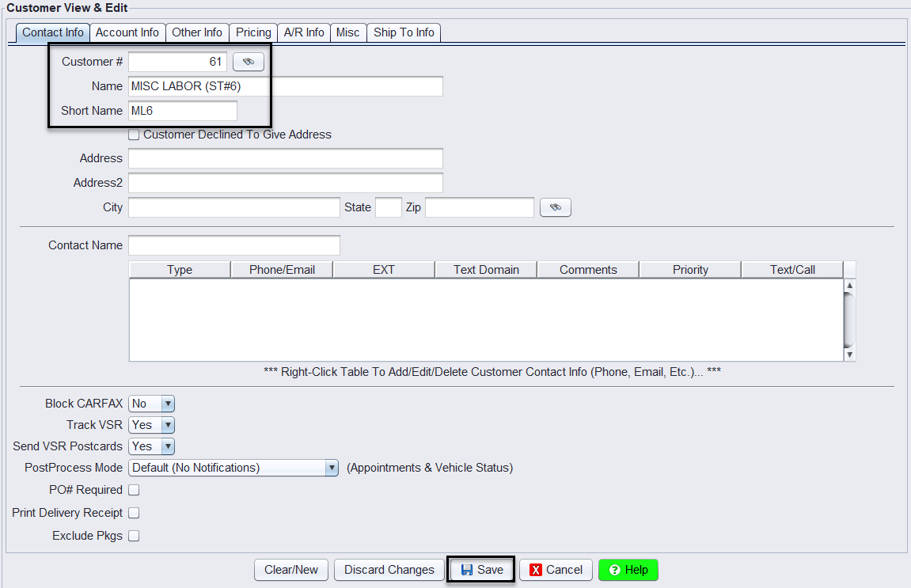Go to the Ship To Info tab
Image resolution: width=911 pixels, height=588 pixels.
point(404,32)
